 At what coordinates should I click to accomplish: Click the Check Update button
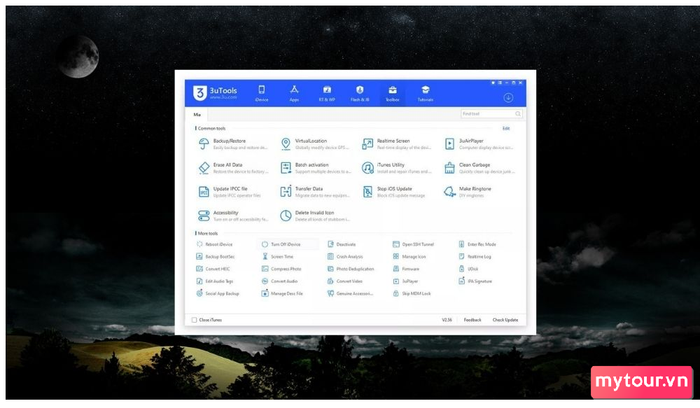(505, 320)
